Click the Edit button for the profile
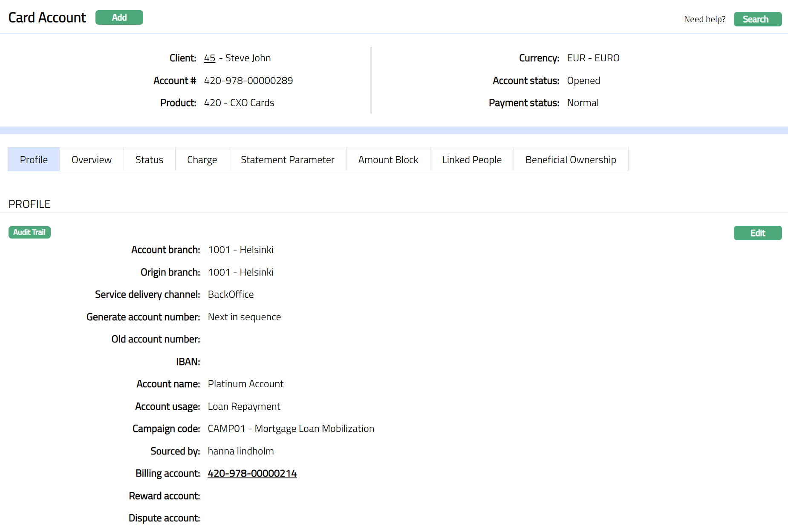Viewport: 788px width, 532px height. (x=757, y=233)
